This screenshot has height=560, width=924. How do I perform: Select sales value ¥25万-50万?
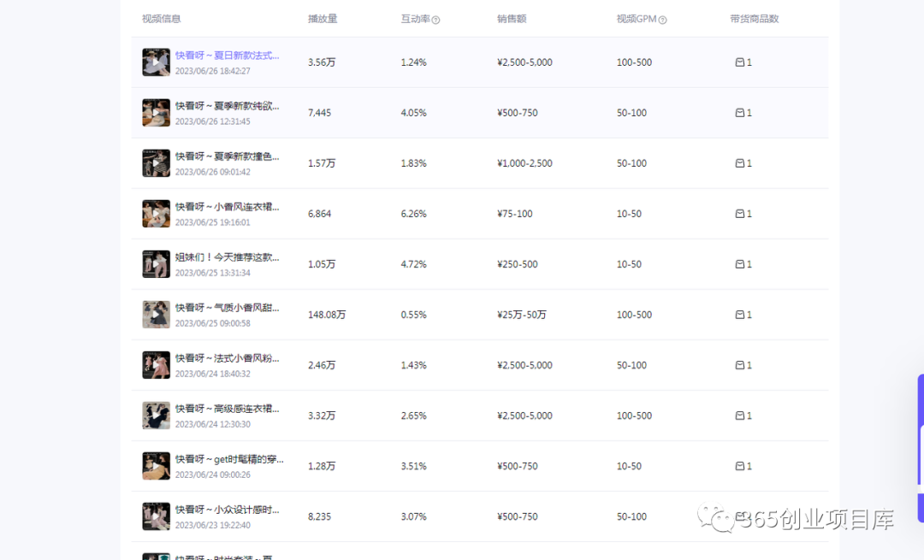[x=522, y=315]
